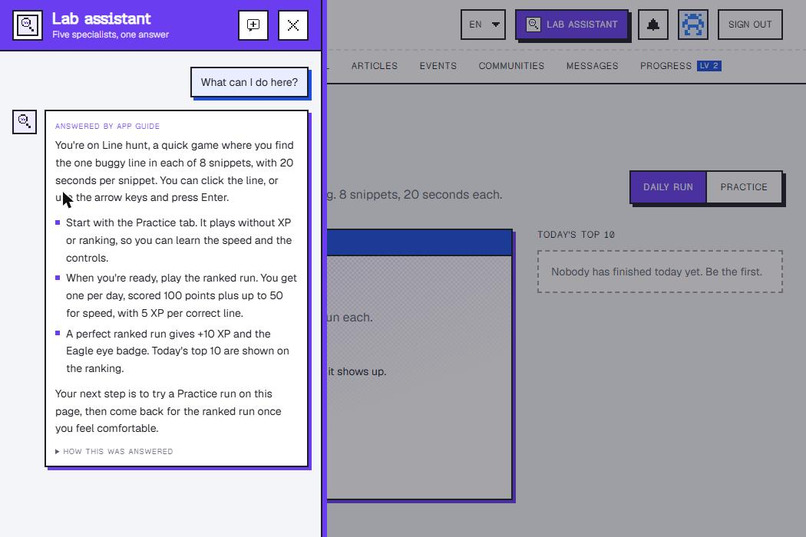806x537 pixels.
Task: Click the Nobody has finished today yet text
Action: [656, 272]
